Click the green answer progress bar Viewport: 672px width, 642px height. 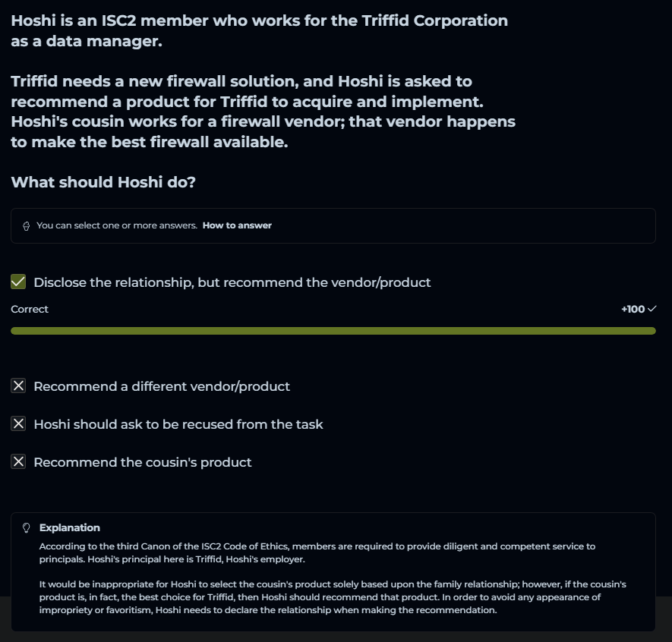coord(333,331)
